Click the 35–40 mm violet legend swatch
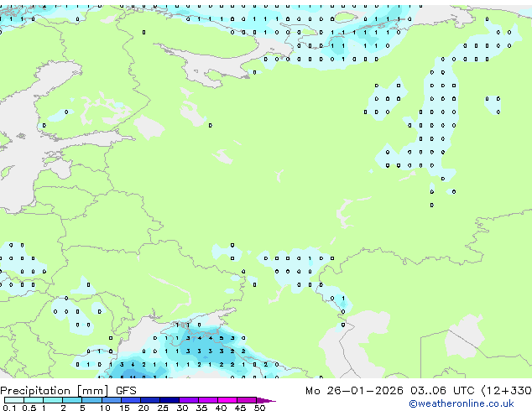This screenshot has height=411, width=532. coord(207,400)
